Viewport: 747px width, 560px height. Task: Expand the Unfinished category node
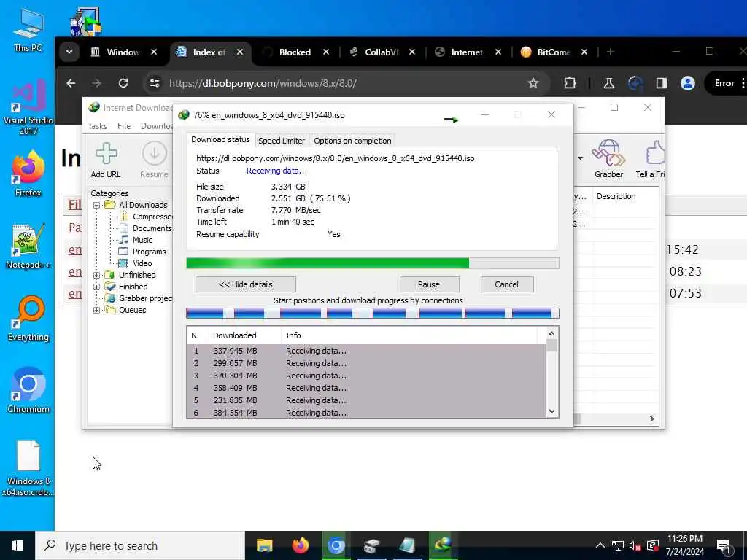point(97,275)
